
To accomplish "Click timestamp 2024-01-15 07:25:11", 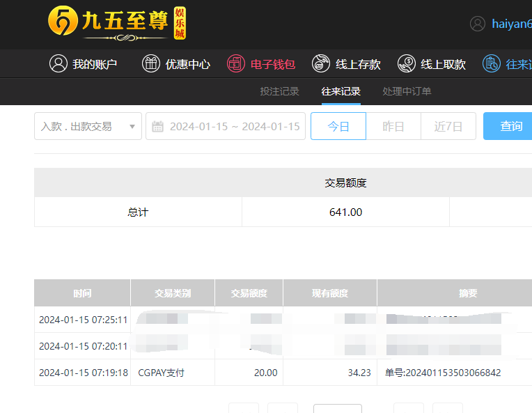I will pyautogui.click(x=83, y=320).
